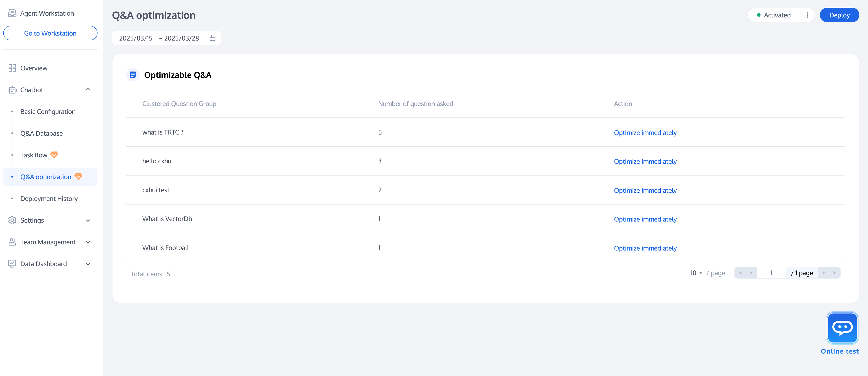Expand the Settings menu section
868x376 pixels.
coord(88,220)
